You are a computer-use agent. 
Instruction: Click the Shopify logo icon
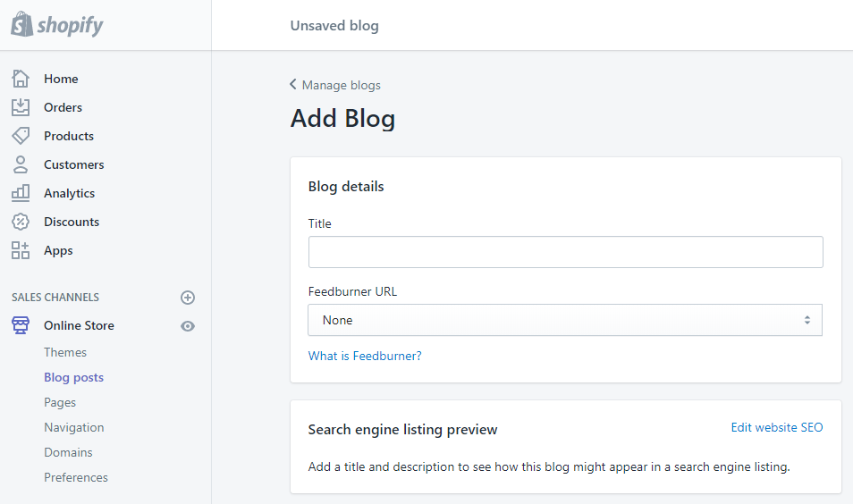pyautogui.click(x=21, y=25)
